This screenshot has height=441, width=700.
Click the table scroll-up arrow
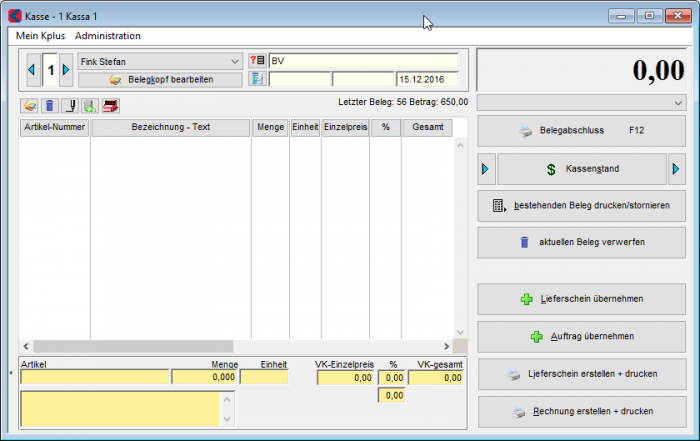[460, 145]
